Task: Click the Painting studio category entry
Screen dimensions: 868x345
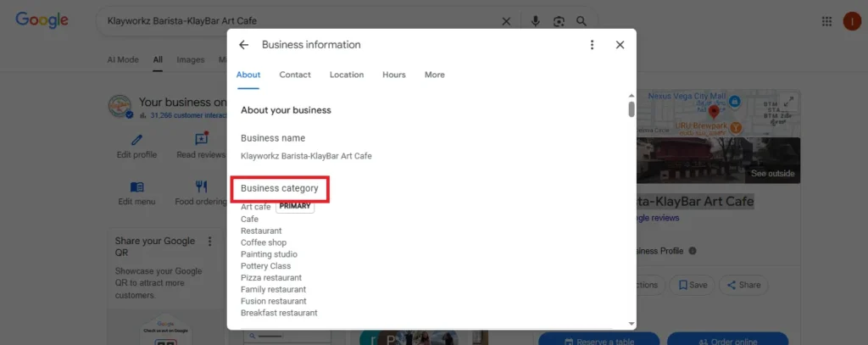Action: click(269, 254)
